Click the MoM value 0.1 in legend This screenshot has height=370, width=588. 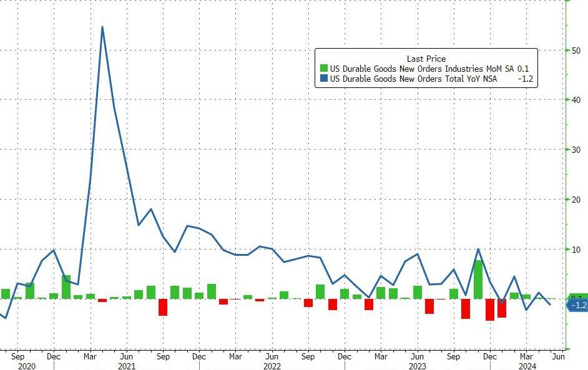[x=523, y=69]
